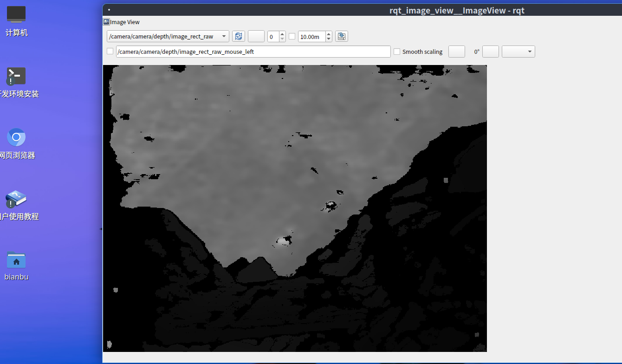The height and width of the screenshot is (364, 622).
Task: Click the save image icon
Action: click(342, 36)
